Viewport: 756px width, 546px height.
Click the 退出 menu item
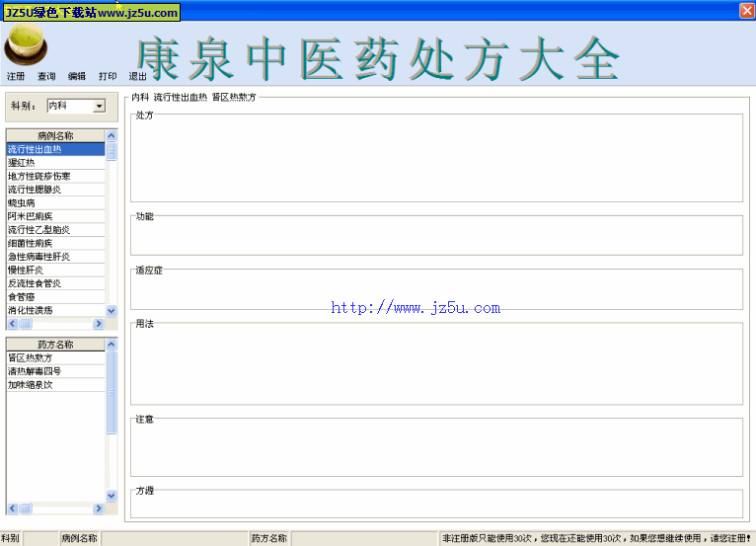pyautogui.click(x=137, y=76)
